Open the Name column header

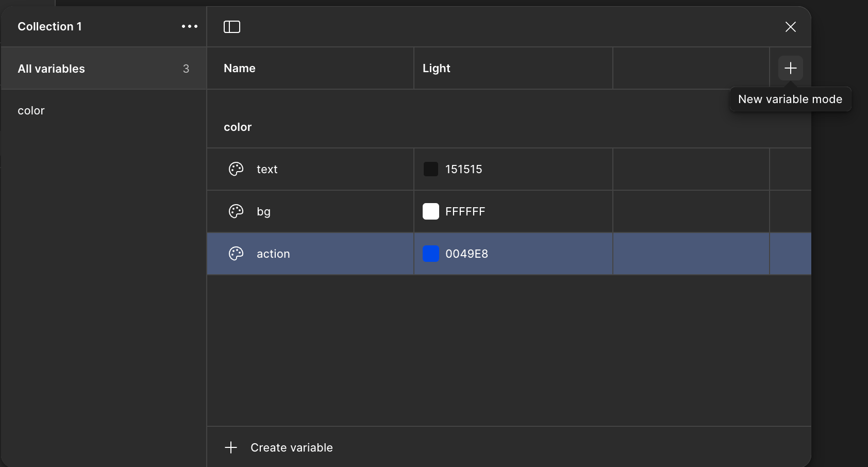pos(239,68)
